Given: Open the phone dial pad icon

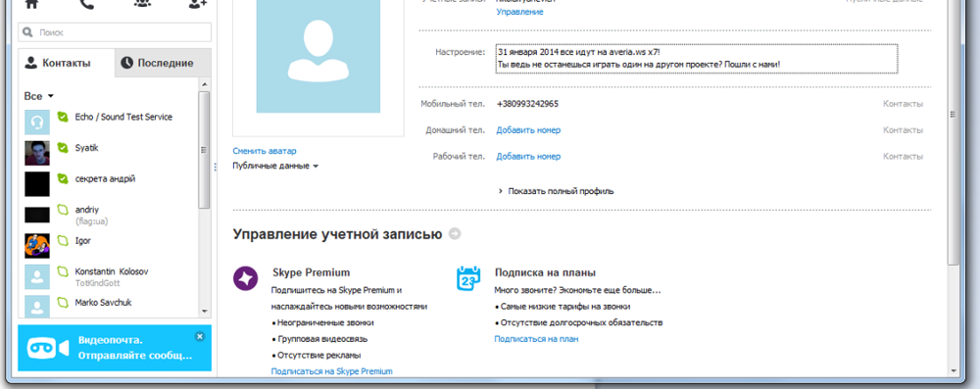Looking at the screenshot, I should click(87, 4).
